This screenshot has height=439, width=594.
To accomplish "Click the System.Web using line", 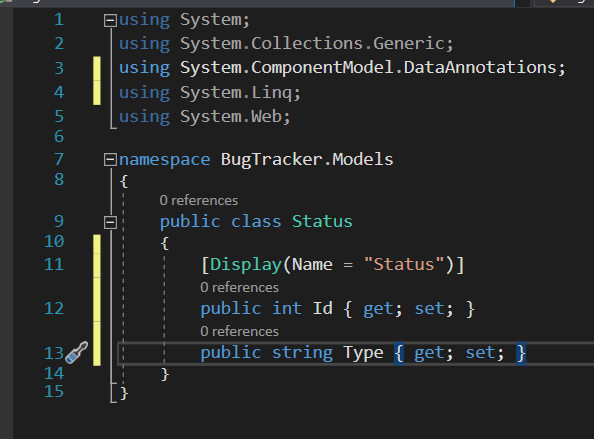I will pyautogui.click(x=205, y=117).
